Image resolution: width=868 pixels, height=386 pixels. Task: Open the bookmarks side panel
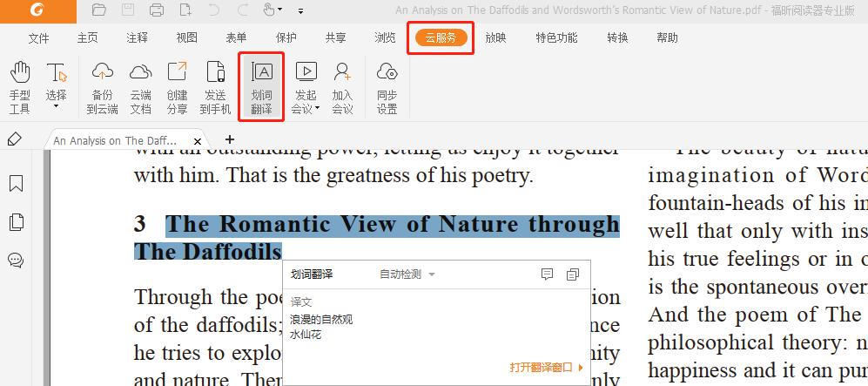click(x=16, y=183)
